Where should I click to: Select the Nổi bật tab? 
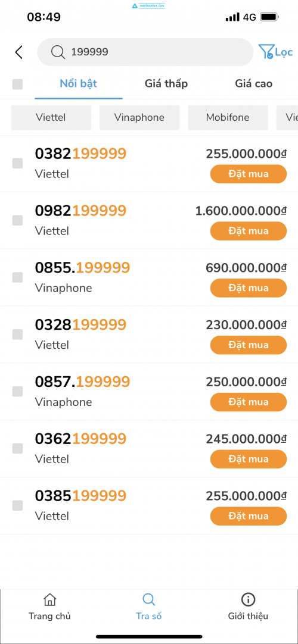point(79,84)
